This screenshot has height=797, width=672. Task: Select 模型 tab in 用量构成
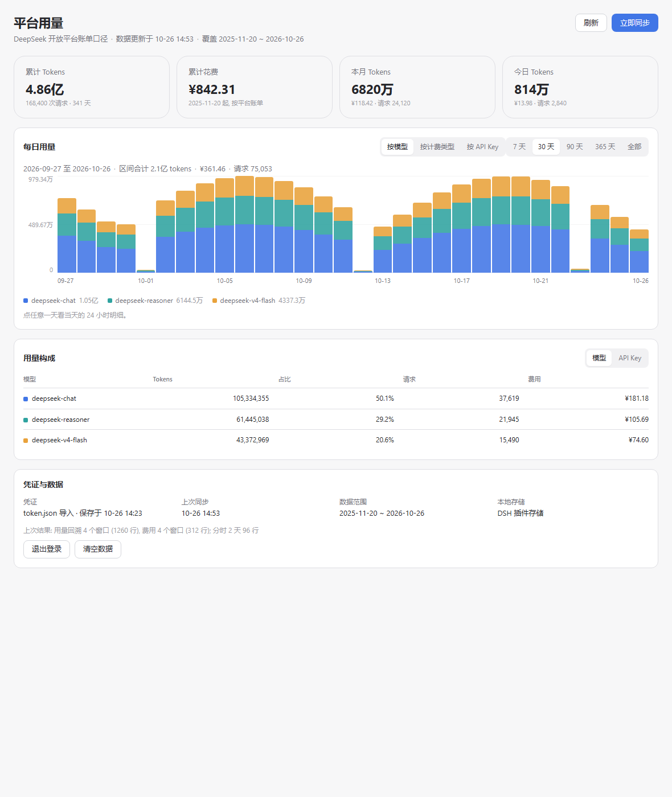tap(599, 358)
